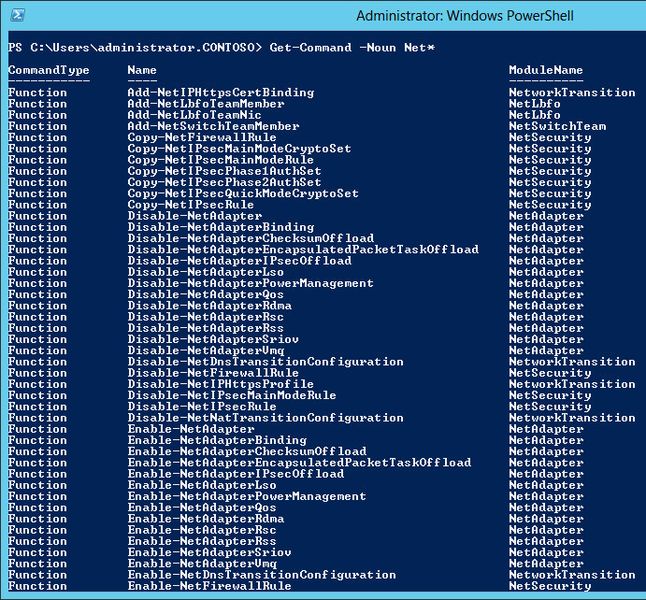Viewport: 646px width, 600px height.
Task: Select Enable-NetAdapterLso text
Action: pos(202,485)
